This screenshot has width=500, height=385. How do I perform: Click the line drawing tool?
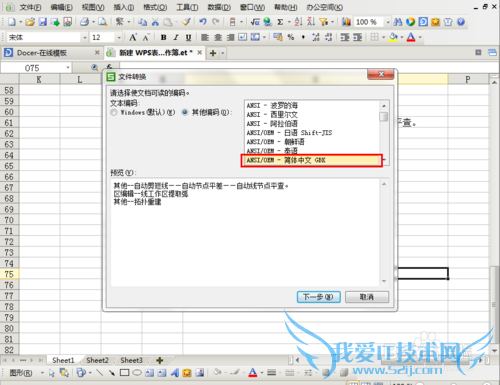[x=99, y=372]
